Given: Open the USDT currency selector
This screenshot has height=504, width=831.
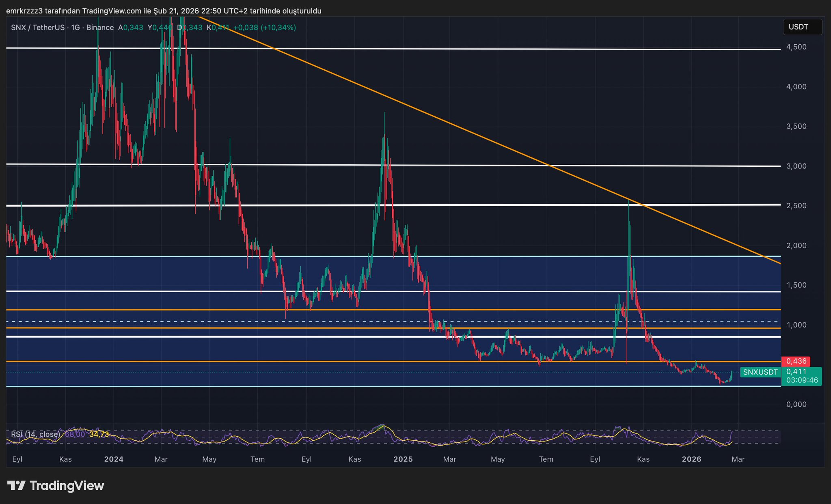Looking at the screenshot, I should pos(802,27).
